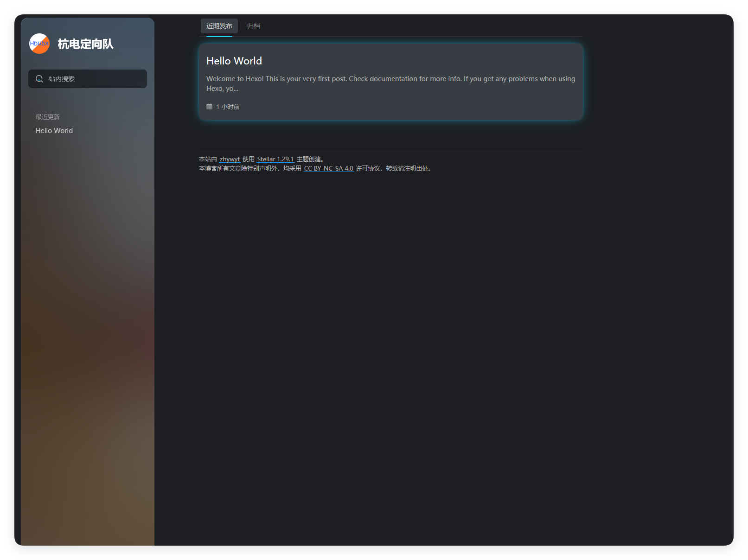Click the '本站由' text in the footer
The height and width of the screenshot is (560, 748).
pyautogui.click(x=208, y=159)
